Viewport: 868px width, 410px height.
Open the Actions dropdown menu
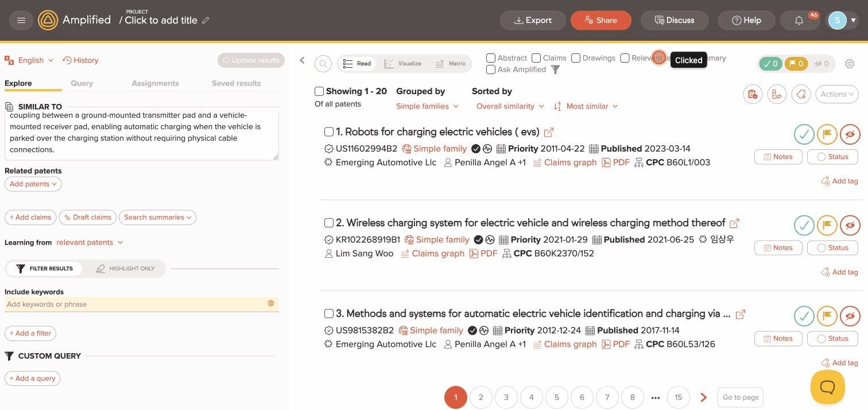tap(836, 94)
